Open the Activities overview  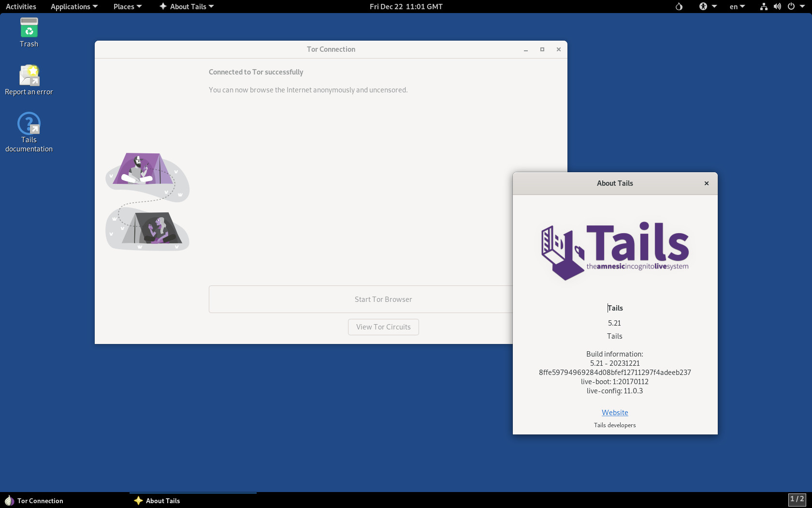(x=21, y=6)
